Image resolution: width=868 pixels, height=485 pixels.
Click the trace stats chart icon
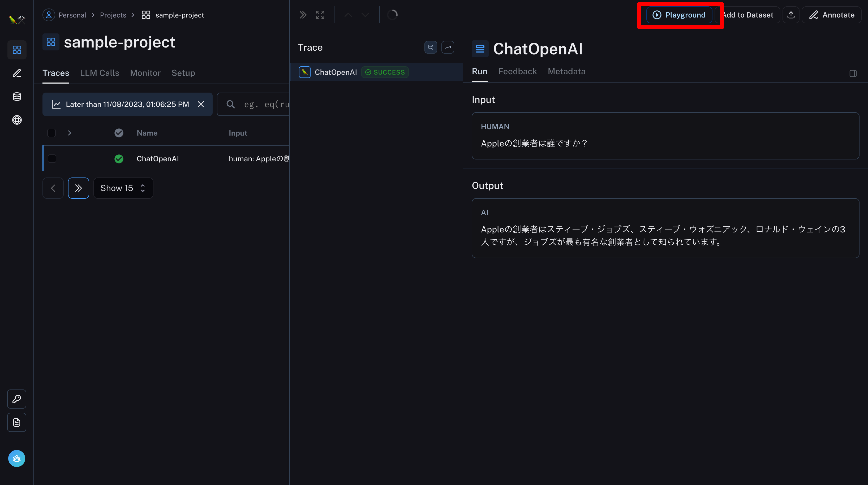coord(448,47)
